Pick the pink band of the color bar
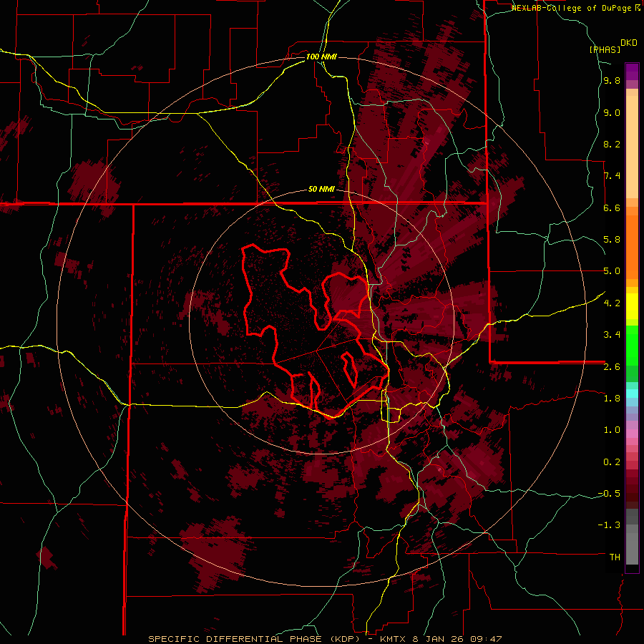The image size is (644, 644). [632, 434]
